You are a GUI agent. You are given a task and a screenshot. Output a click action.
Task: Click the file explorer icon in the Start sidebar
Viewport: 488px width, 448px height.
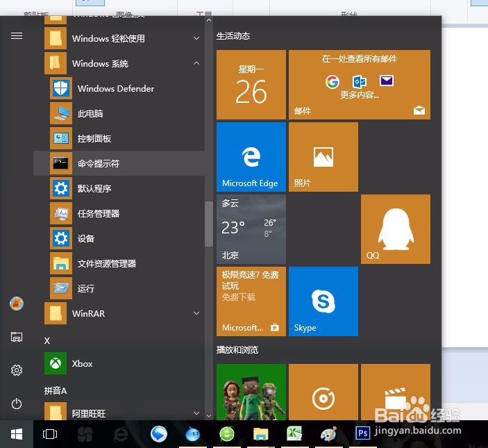(17, 337)
